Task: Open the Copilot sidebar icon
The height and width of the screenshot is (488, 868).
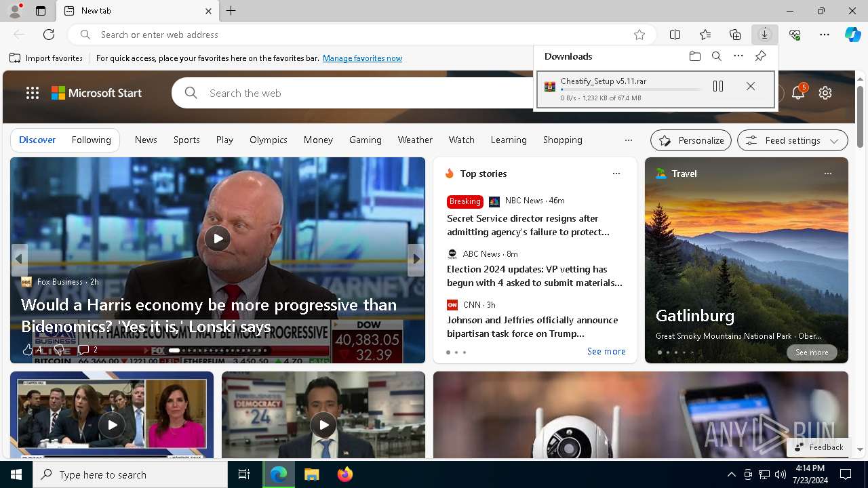Action: 852,35
